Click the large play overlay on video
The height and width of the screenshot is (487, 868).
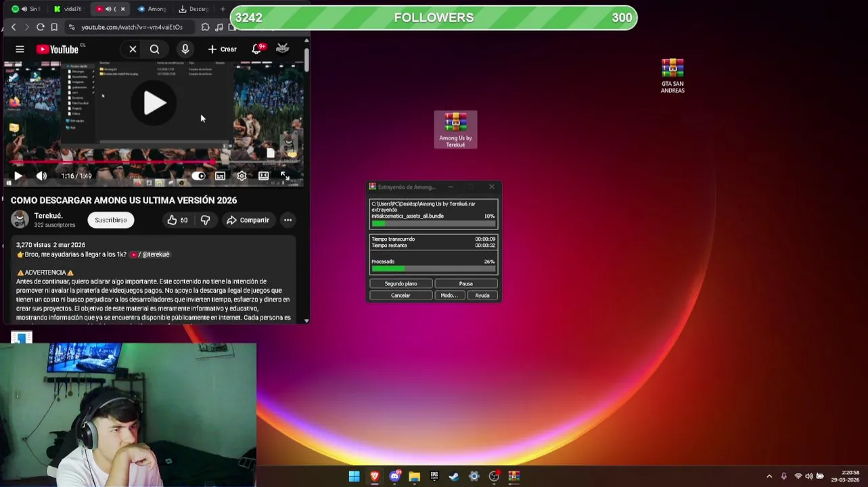click(154, 103)
